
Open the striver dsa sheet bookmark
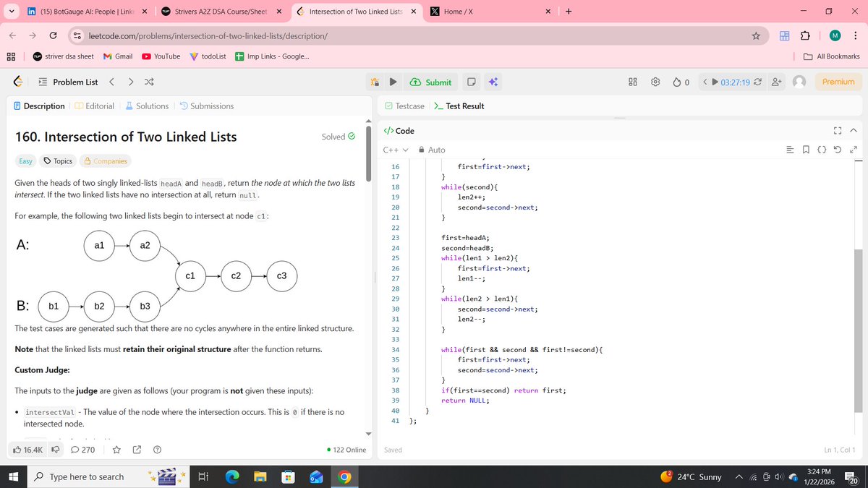63,56
